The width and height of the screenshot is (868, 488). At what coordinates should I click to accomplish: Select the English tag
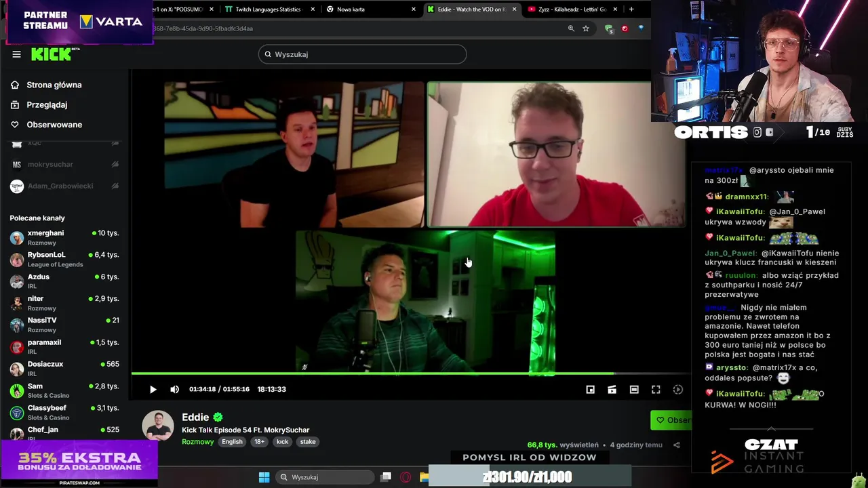point(232,441)
